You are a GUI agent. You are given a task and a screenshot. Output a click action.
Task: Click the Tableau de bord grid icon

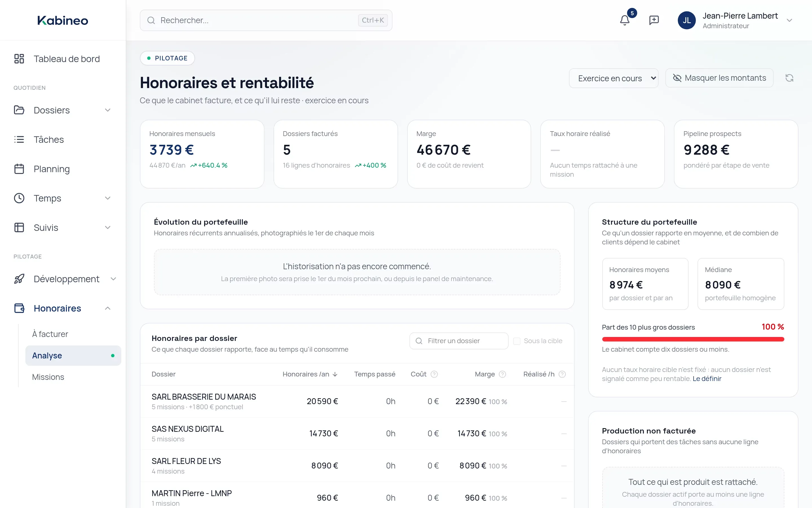[19, 59]
